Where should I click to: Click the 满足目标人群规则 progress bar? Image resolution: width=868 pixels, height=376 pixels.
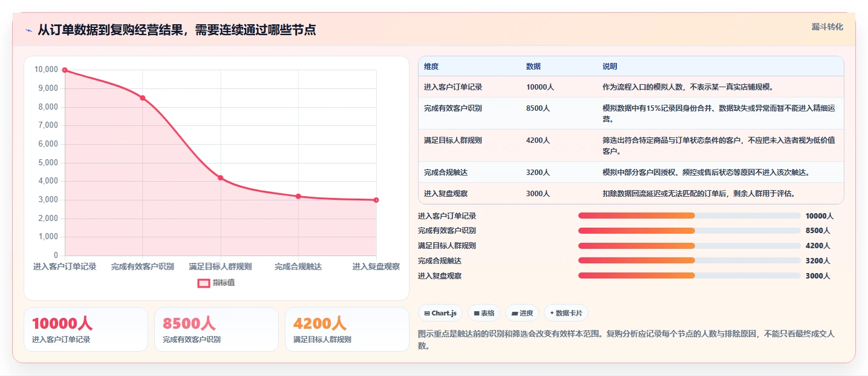[690, 246]
